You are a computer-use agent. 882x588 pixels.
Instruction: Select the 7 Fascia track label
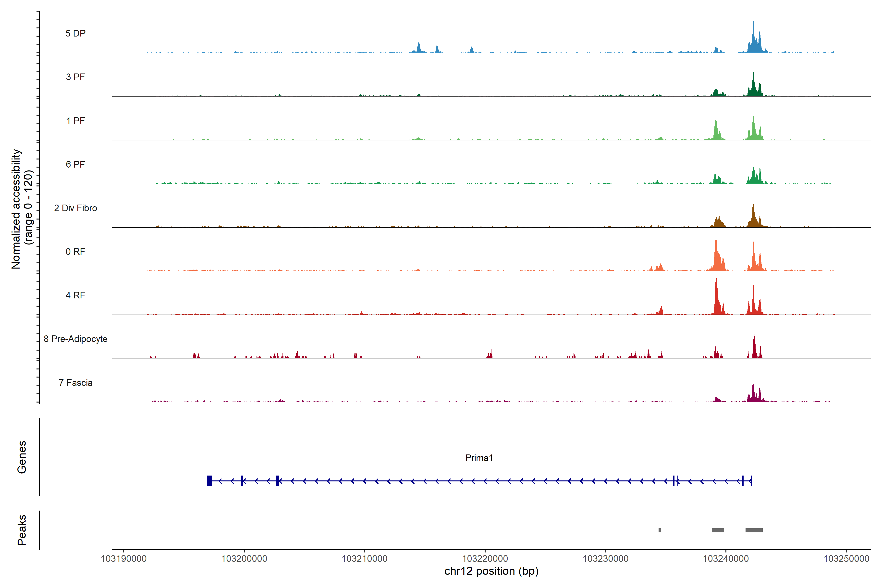pyautogui.click(x=75, y=382)
